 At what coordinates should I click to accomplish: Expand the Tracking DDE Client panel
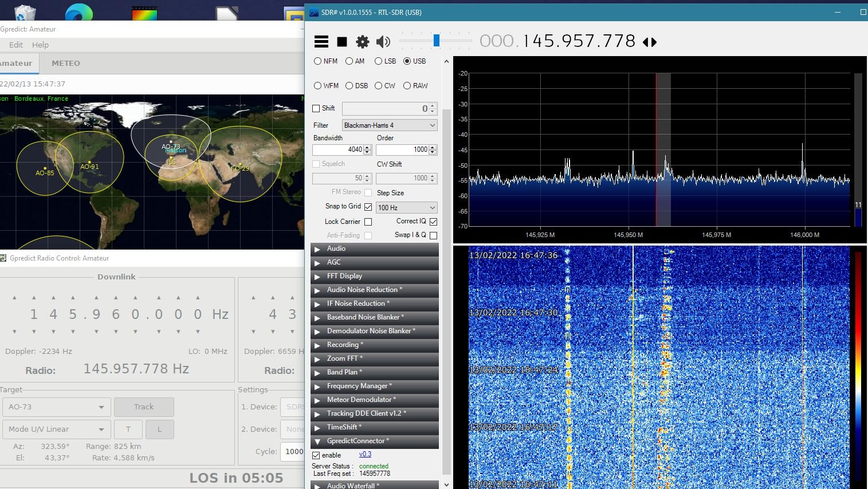[x=375, y=414]
